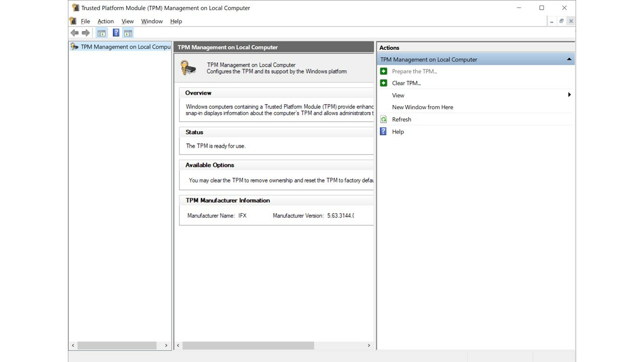Screen dimensions: 644x362
Task: Click the Available Options section heading
Action: click(x=210, y=165)
